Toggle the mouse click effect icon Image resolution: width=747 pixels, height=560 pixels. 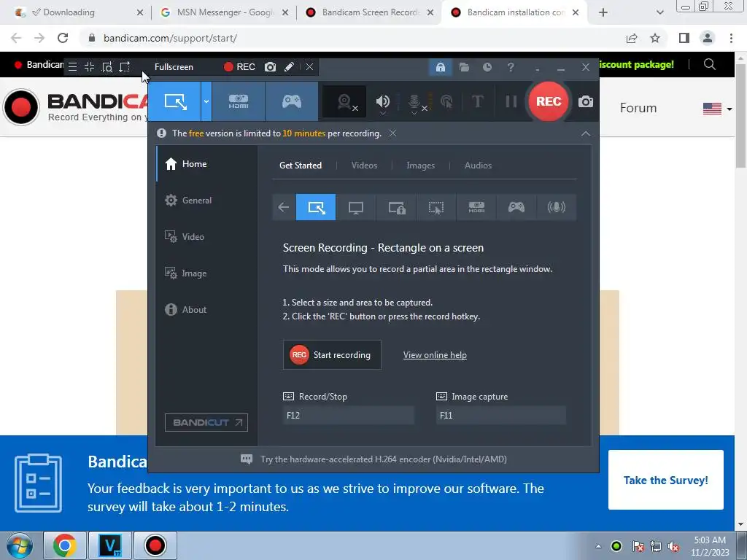tap(446, 101)
